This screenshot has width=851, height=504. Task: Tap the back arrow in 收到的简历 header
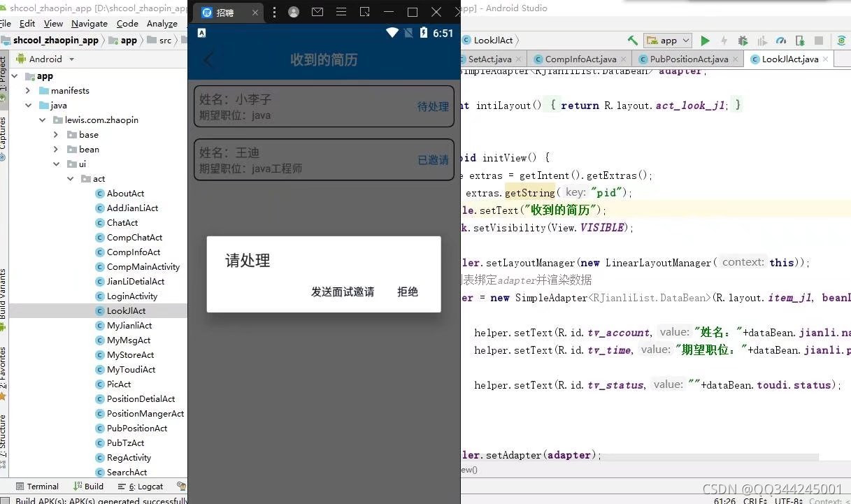point(208,59)
